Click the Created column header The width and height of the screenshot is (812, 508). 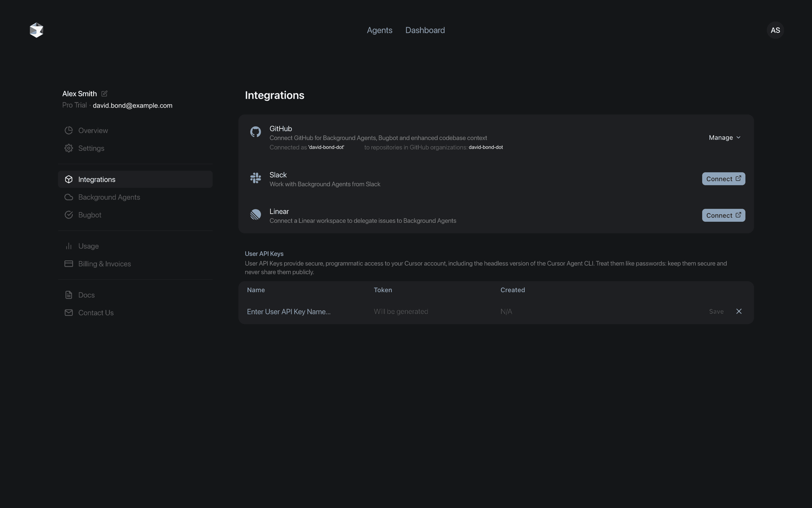click(x=513, y=290)
